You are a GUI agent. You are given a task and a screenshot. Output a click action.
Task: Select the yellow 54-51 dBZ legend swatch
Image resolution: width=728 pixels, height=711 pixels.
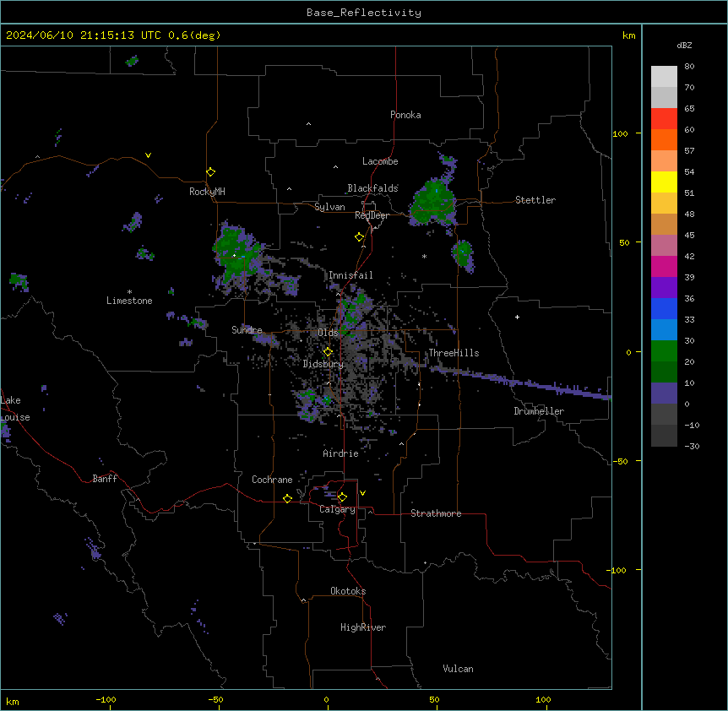tap(664, 182)
